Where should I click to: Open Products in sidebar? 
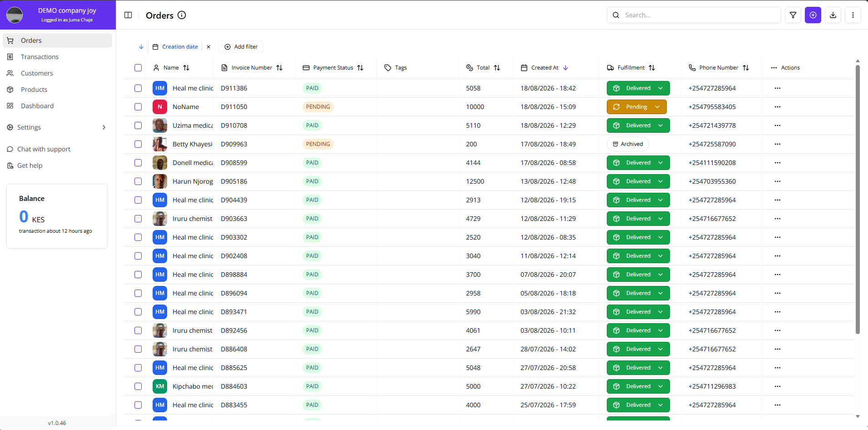[57, 90]
